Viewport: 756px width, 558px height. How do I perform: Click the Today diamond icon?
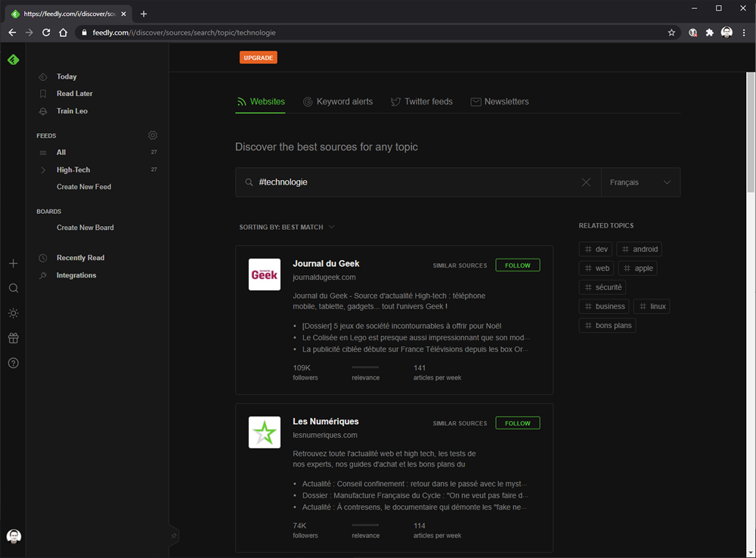(x=43, y=76)
